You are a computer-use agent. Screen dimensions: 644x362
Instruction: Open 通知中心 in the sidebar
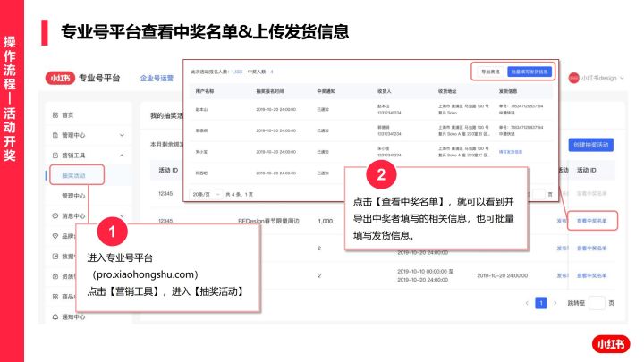point(73,316)
